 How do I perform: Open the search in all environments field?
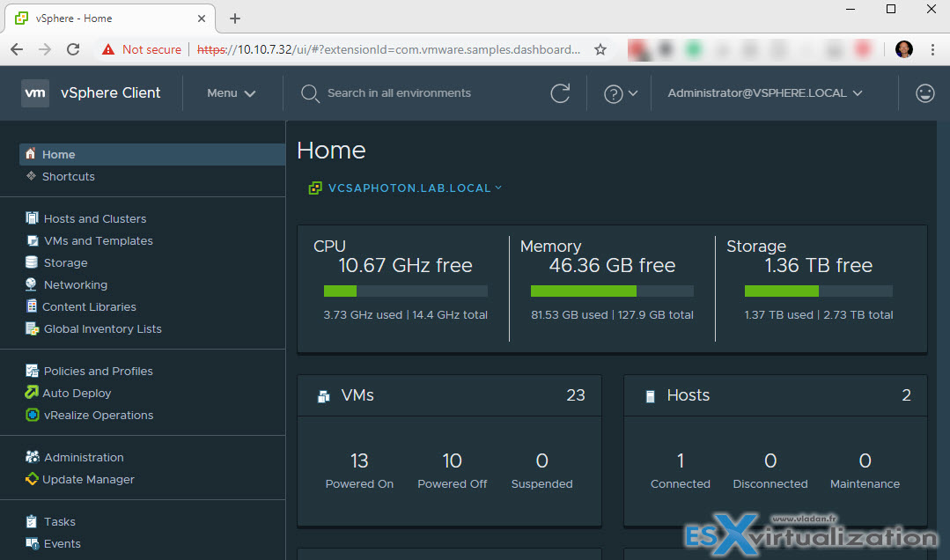(x=387, y=92)
